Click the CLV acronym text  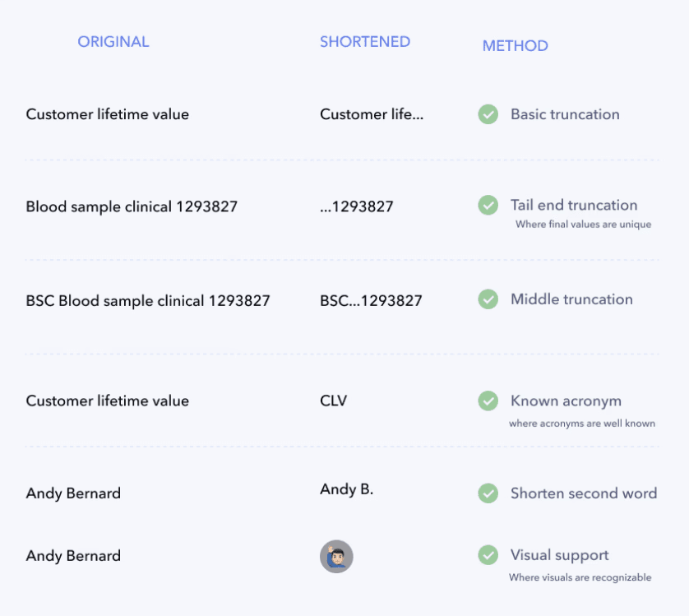333,401
